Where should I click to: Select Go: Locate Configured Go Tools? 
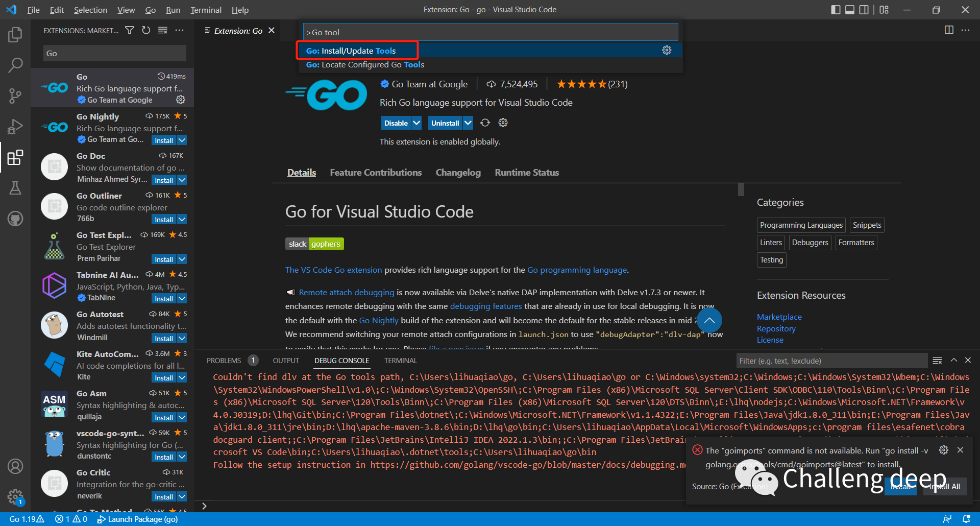tap(490, 64)
